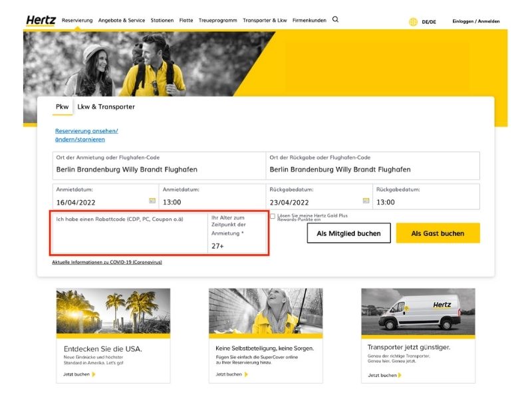
Task: Click Jetzt buchen under Transporter jetzt günstiger
Action: click(382, 375)
